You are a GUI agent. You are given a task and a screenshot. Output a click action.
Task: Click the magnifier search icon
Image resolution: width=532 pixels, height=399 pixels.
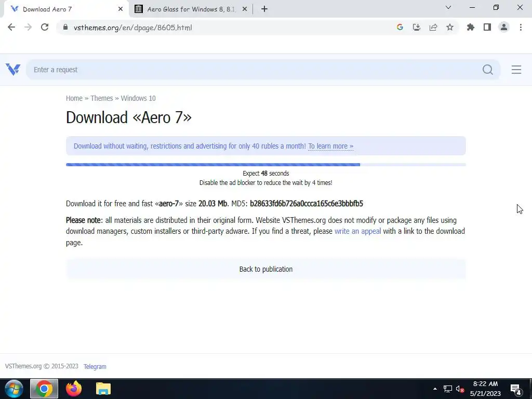point(487,70)
